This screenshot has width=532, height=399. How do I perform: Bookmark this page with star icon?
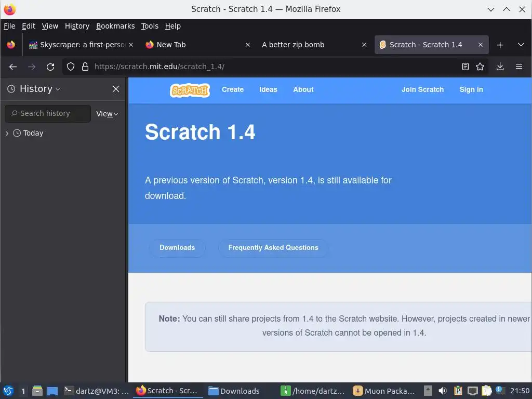coord(480,67)
